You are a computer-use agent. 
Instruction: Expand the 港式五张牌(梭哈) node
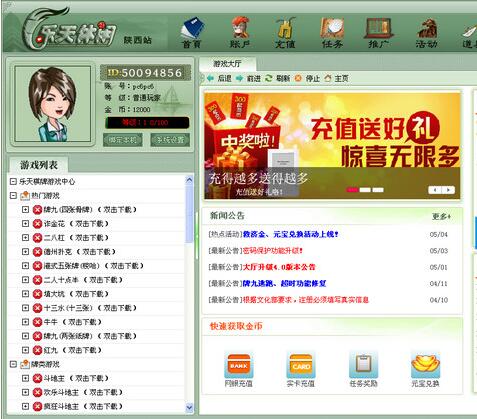[25, 266]
